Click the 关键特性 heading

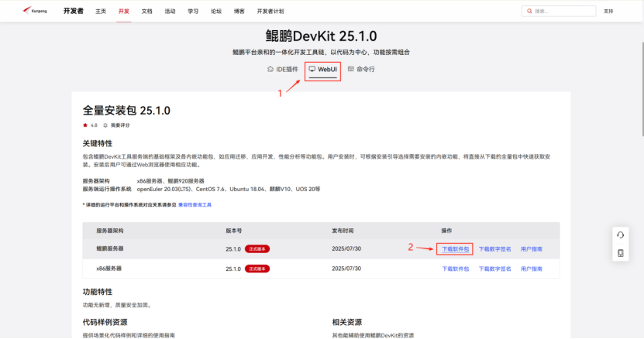click(98, 143)
